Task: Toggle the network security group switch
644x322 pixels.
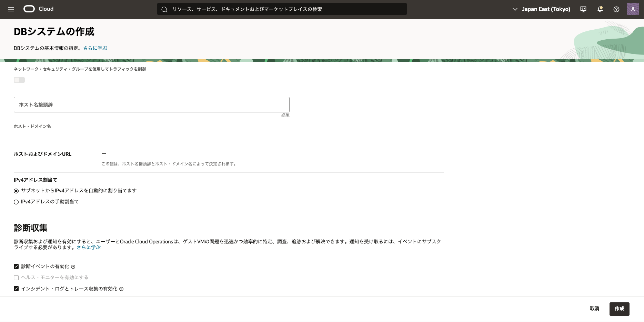Action: click(x=19, y=80)
